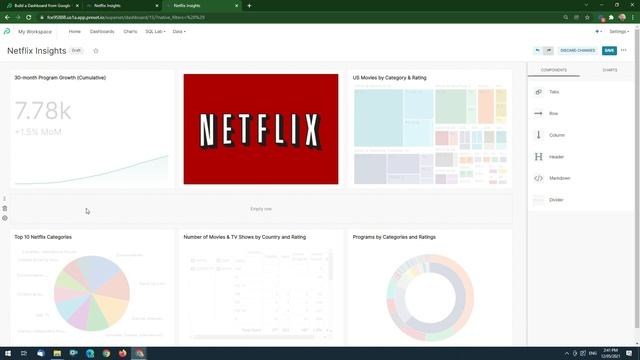Favorite the dashboard with the star icon
Screen dimensions: 640x360
(96, 51)
